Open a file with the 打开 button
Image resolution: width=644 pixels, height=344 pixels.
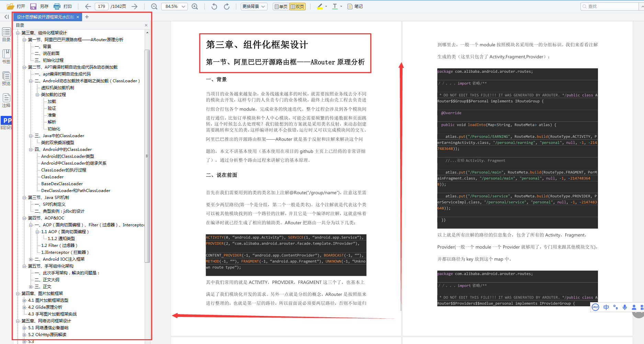pos(16,7)
